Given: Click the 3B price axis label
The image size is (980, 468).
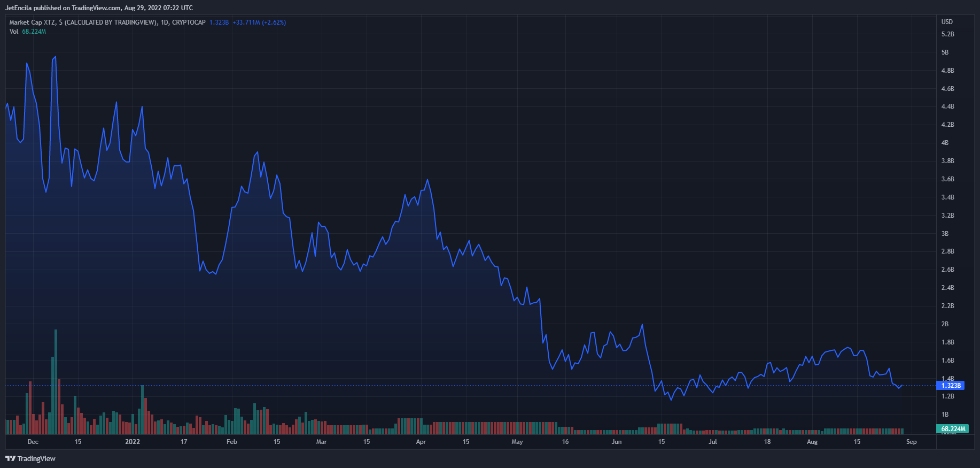Looking at the screenshot, I should [945, 234].
